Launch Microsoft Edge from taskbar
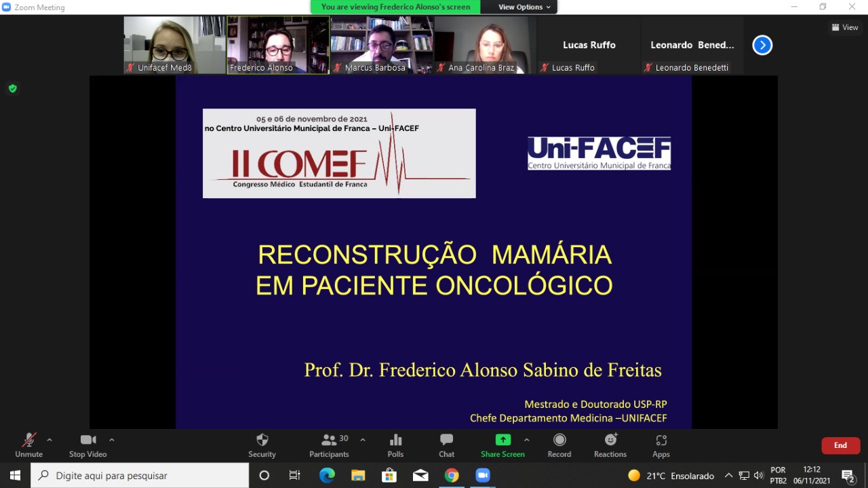This screenshot has height=488, width=868. coord(327,475)
